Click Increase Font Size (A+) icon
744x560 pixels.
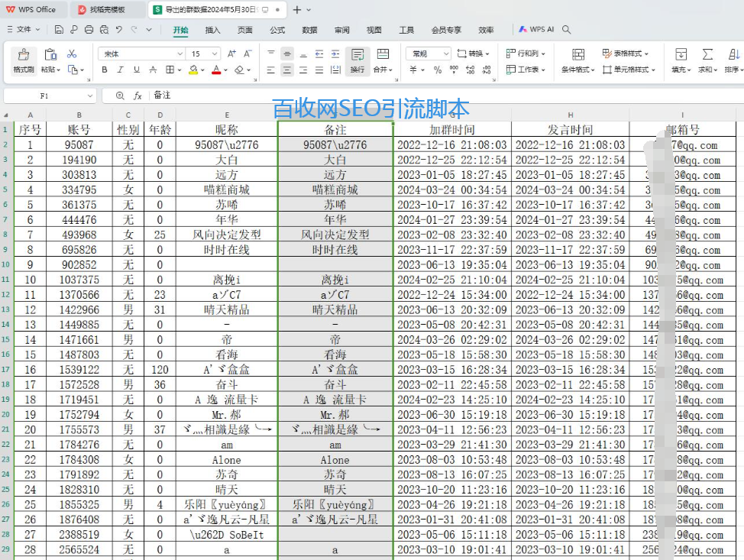(x=231, y=53)
